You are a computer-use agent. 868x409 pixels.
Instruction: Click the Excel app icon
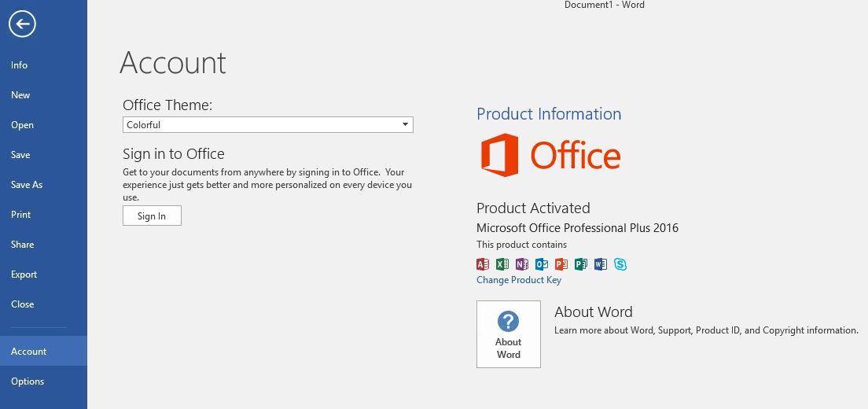(x=502, y=264)
